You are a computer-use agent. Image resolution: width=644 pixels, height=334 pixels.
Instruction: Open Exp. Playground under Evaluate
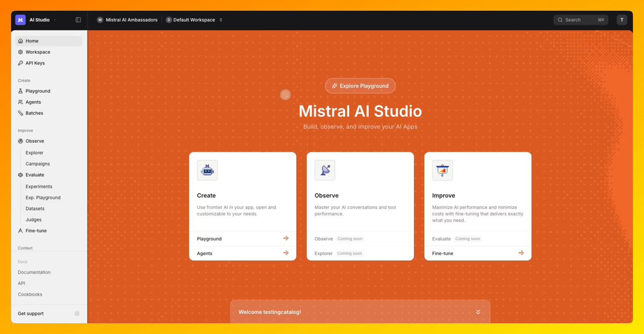(x=43, y=197)
